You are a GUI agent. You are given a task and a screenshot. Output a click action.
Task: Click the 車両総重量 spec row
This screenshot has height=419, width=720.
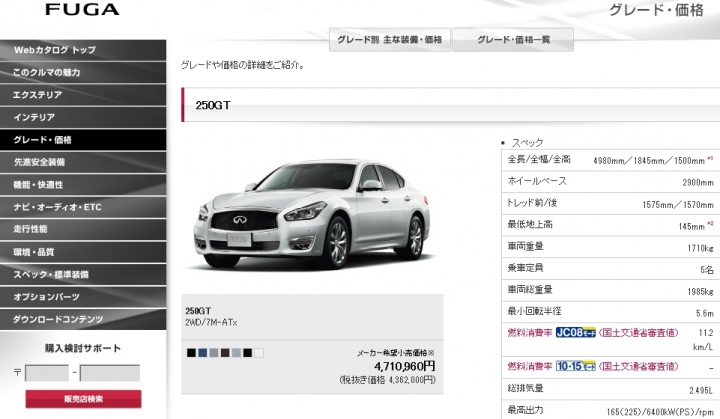[610, 290]
